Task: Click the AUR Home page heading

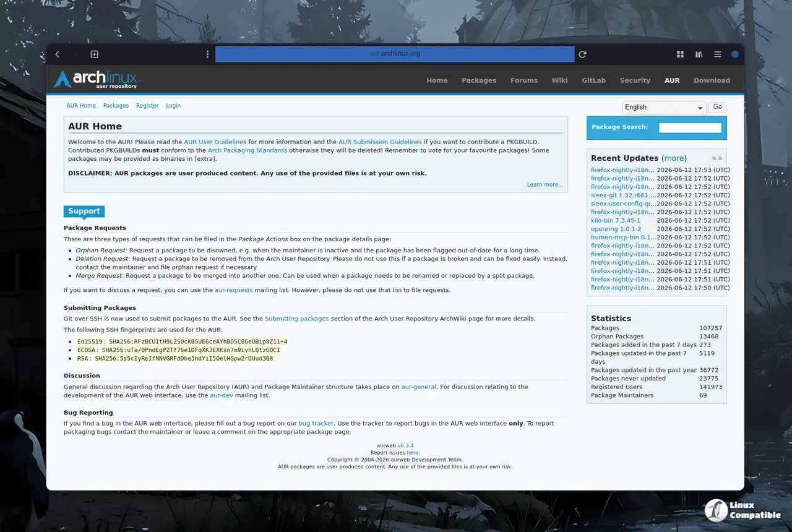Action: [x=95, y=126]
